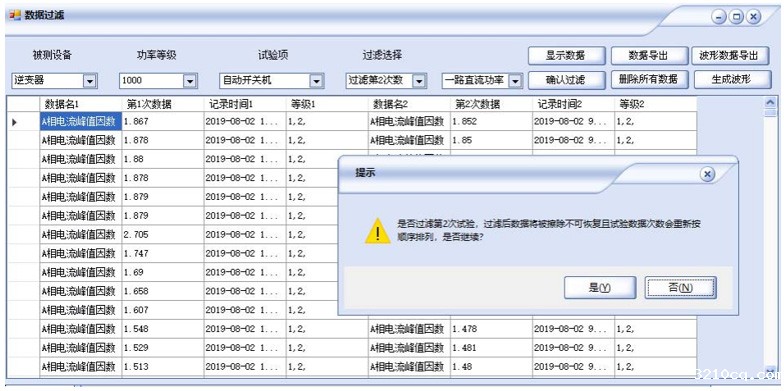Open the 过滤第2次数 filter dropdown
The image size is (784, 391).
click(420, 80)
